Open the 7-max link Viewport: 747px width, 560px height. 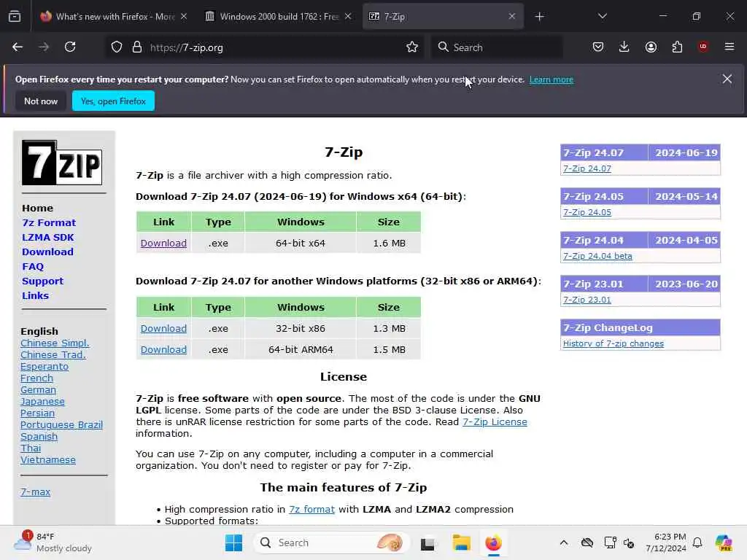pyautogui.click(x=35, y=492)
